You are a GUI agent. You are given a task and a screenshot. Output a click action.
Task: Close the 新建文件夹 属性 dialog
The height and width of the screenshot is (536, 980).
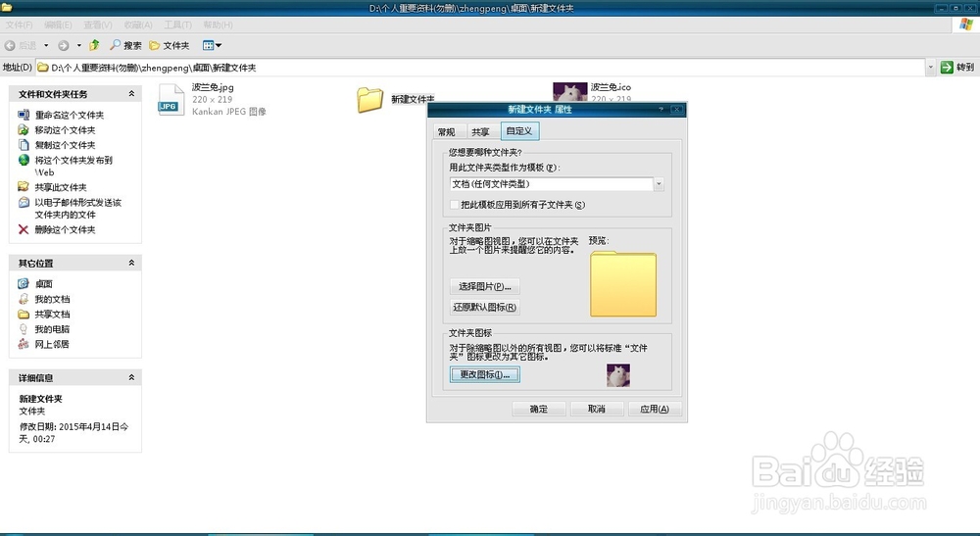coord(676,110)
